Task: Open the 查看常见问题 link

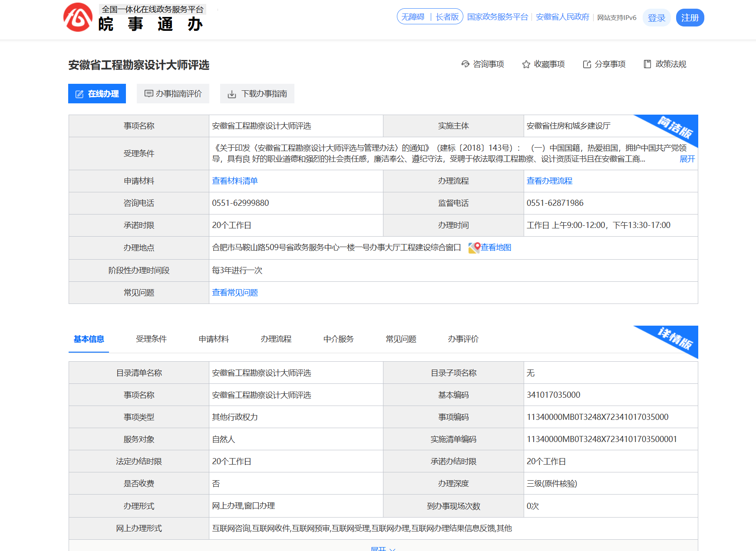Action: [x=235, y=293]
